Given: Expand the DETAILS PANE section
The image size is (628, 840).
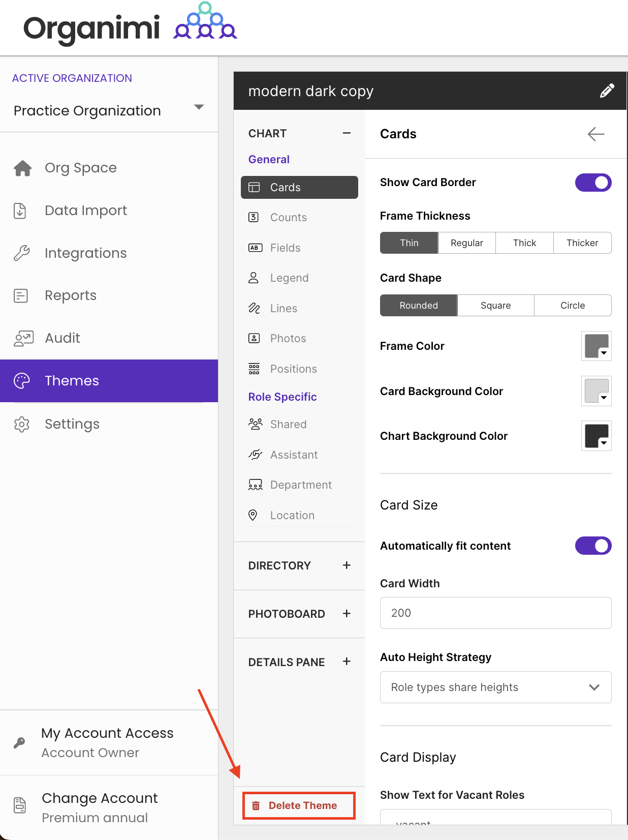Looking at the screenshot, I should 347,662.
